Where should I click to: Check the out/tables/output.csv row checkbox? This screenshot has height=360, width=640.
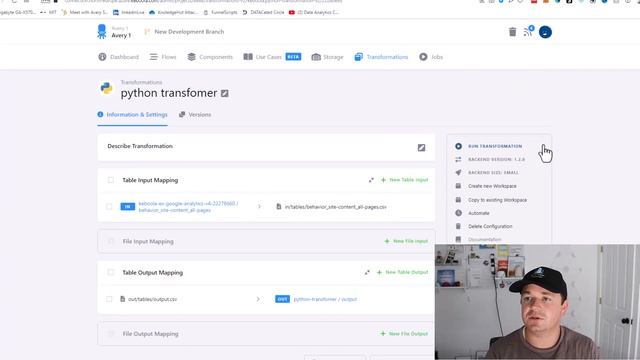[x=109, y=299]
